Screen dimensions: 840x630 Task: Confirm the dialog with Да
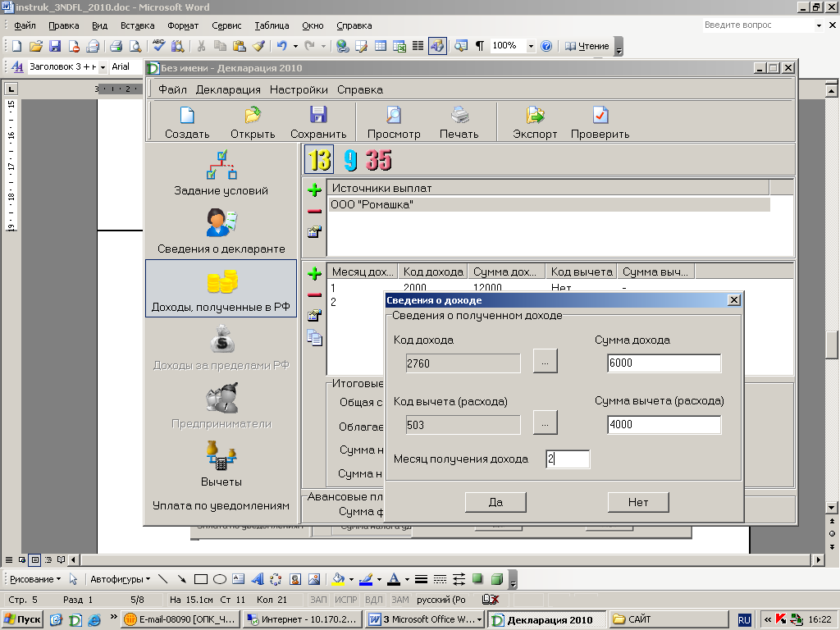[x=495, y=502]
